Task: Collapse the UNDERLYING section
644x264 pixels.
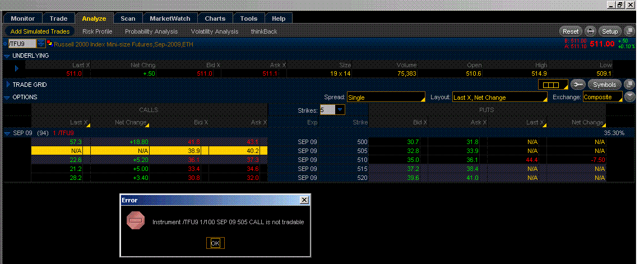Action: tap(7, 56)
